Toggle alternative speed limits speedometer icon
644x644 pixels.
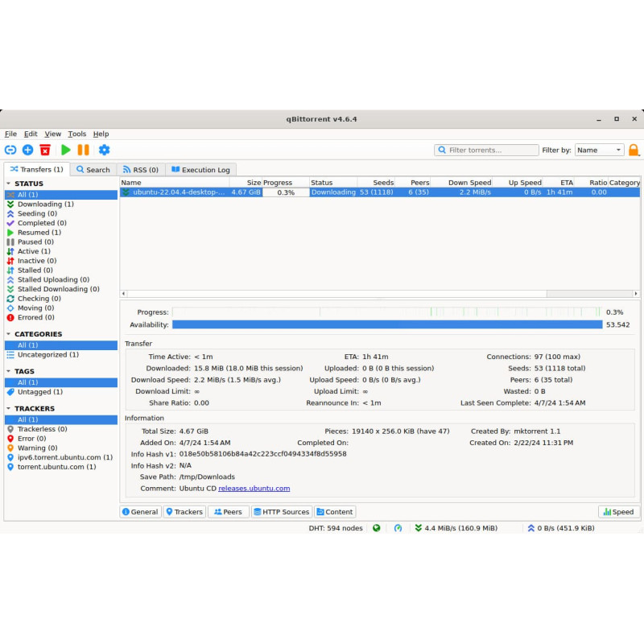pyautogui.click(x=398, y=528)
